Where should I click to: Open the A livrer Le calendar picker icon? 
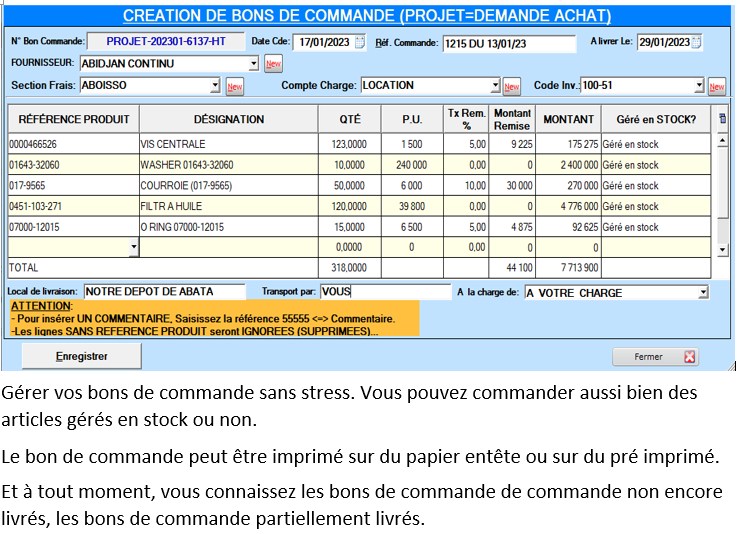tap(696, 42)
